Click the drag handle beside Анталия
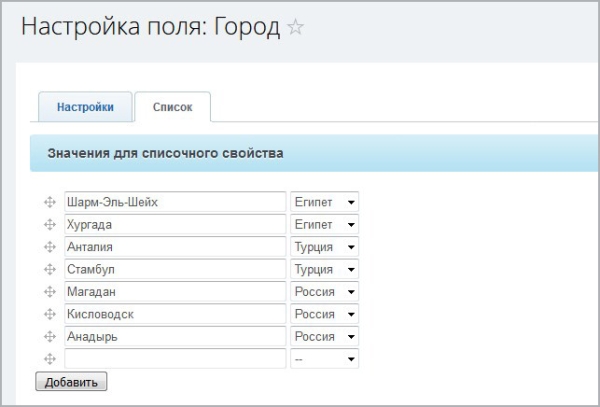Screen dimensions: 600x407 pos(50,247)
